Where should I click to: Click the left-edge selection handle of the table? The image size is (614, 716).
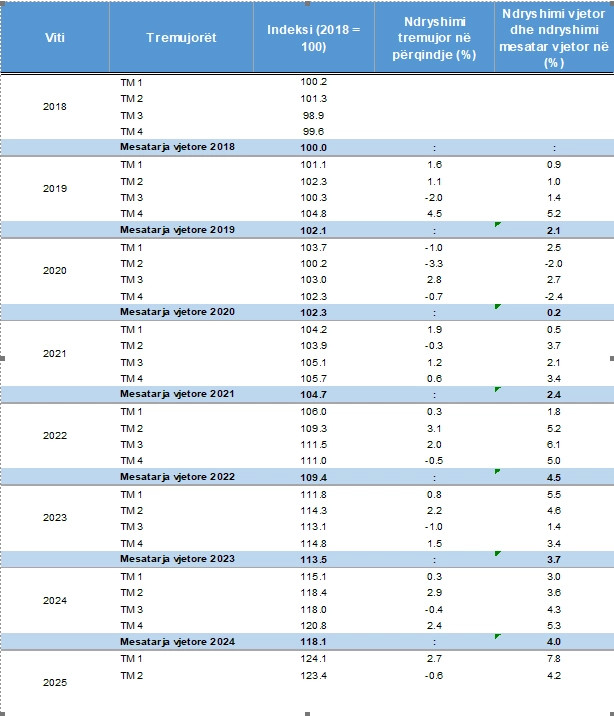coord(3,358)
